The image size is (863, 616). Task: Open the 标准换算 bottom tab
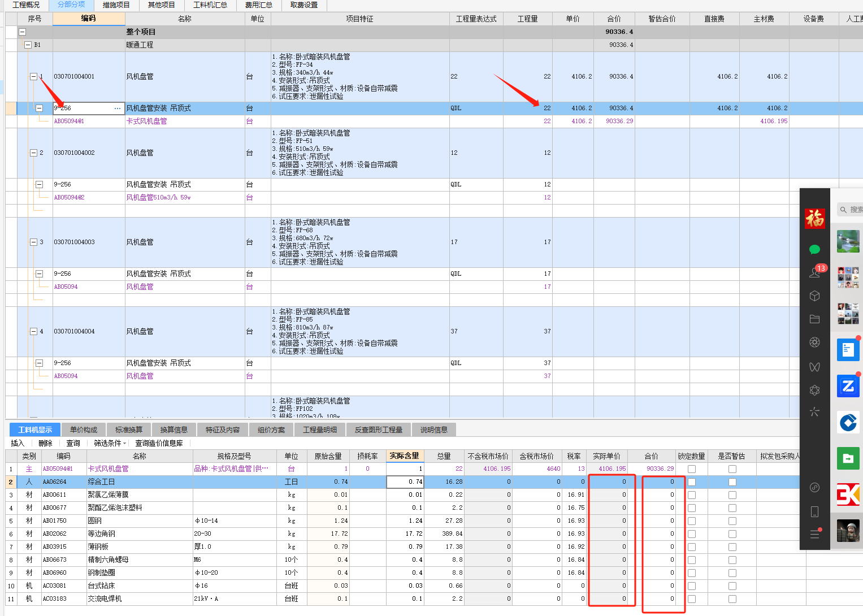click(129, 430)
